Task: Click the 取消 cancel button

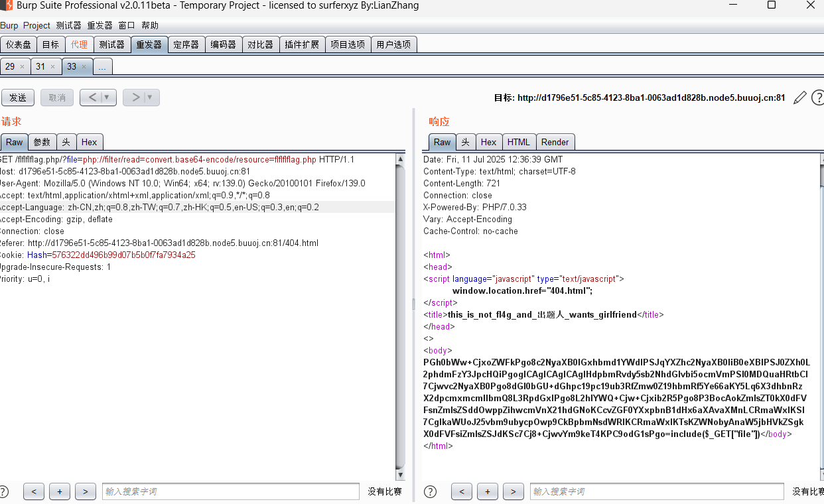Action: (x=57, y=97)
